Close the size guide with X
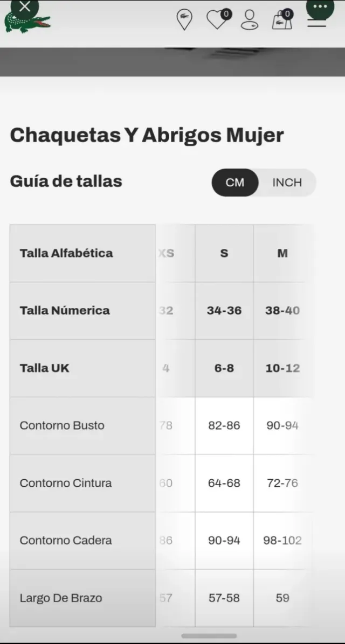Viewport: 345px width, 644px height. (25, 7)
